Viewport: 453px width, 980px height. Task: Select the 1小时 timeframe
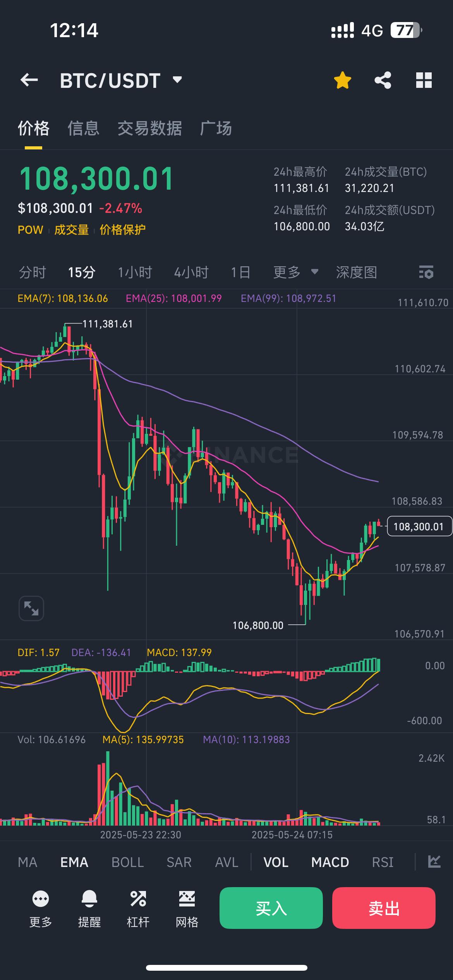tap(135, 272)
